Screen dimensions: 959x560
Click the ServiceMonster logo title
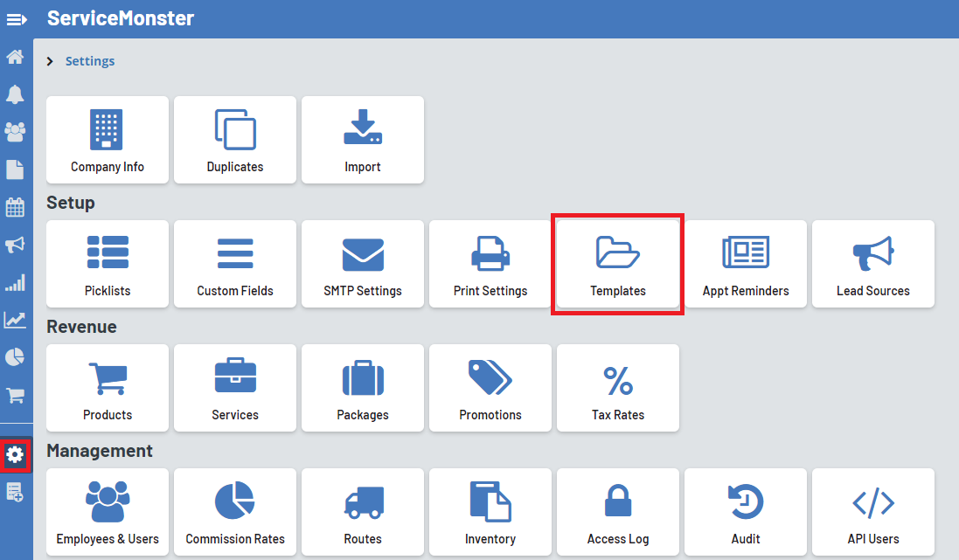[121, 18]
